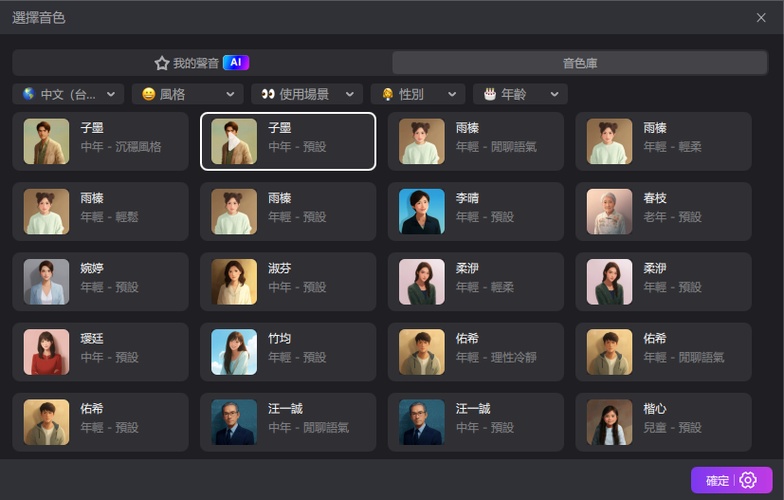Click the 中年 - 沉穩風格 label text
Screen dimensions: 784x500
(121, 147)
